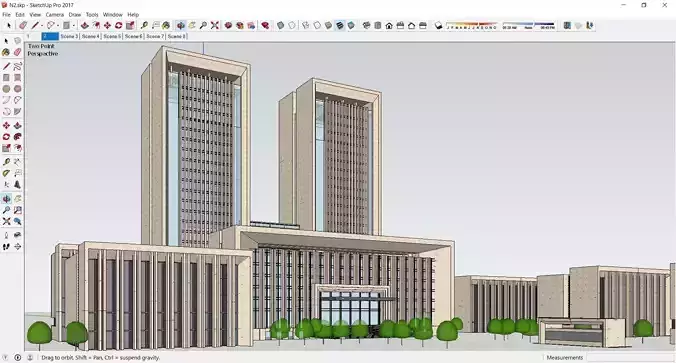This screenshot has width=676, height=363.
Task: Switch to Front view house icon
Action: tap(389, 25)
